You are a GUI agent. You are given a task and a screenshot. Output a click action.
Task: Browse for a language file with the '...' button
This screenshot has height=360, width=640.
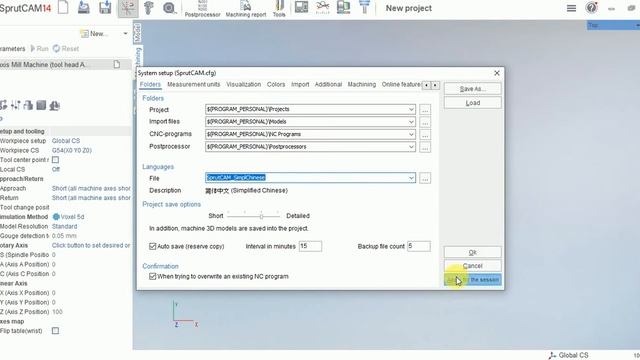[x=425, y=178]
